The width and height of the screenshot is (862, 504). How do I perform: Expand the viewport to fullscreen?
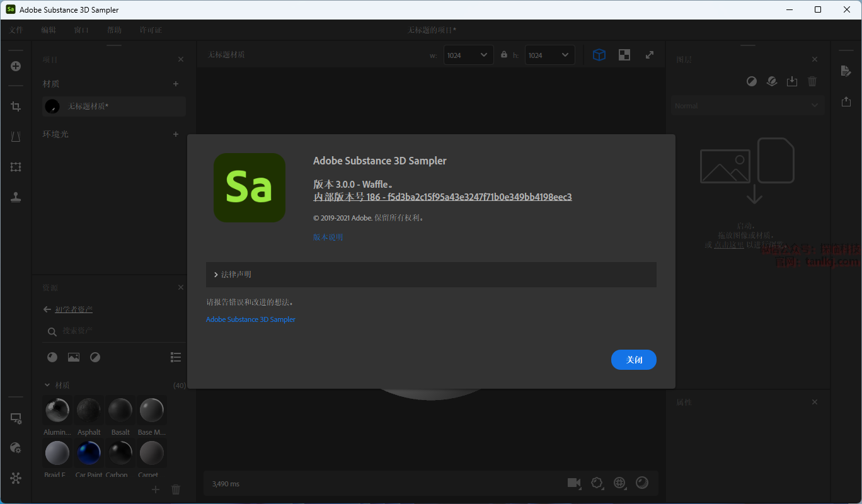click(650, 55)
